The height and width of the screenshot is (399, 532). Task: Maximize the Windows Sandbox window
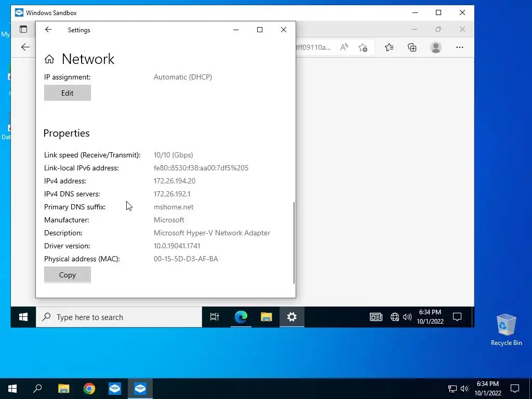coord(438,12)
